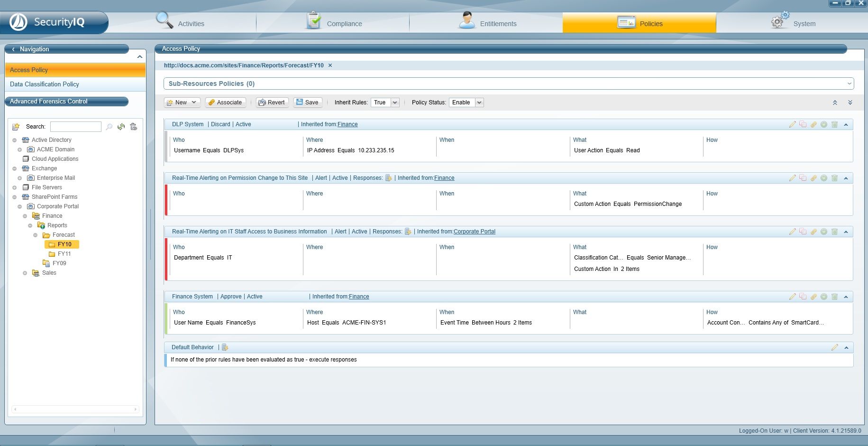Expand the Sales tree node
The height and width of the screenshot is (446, 868).
click(x=25, y=273)
